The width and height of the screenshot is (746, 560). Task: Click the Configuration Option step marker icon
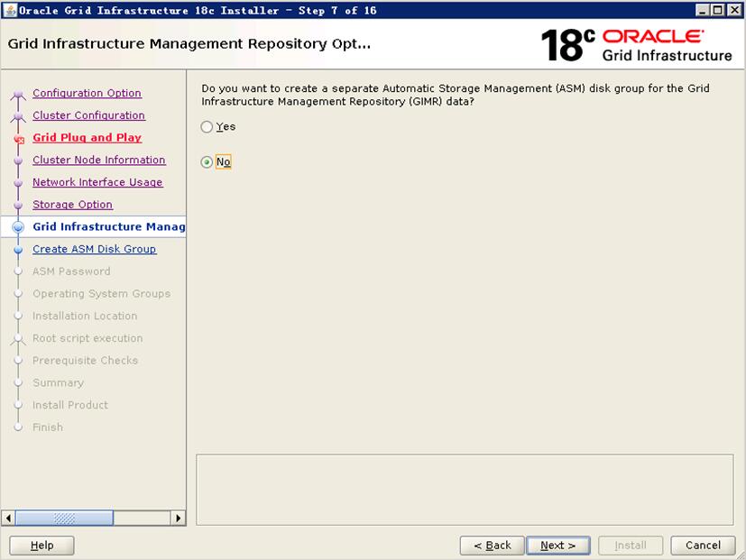18,95
